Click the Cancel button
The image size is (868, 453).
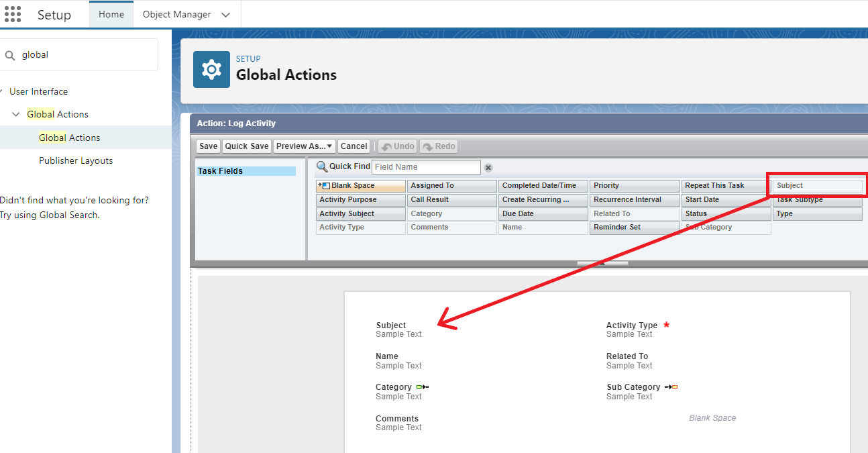pyautogui.click(x=354, y=146)
